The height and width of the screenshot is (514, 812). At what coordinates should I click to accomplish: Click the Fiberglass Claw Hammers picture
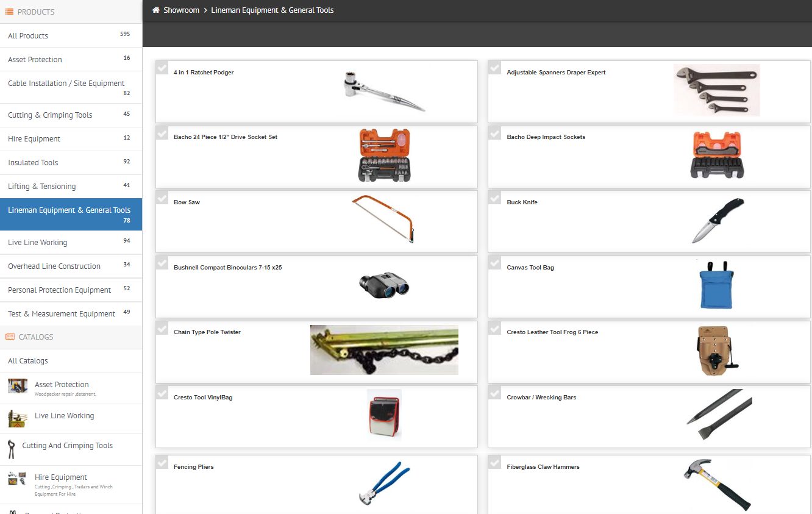point(717,484)
